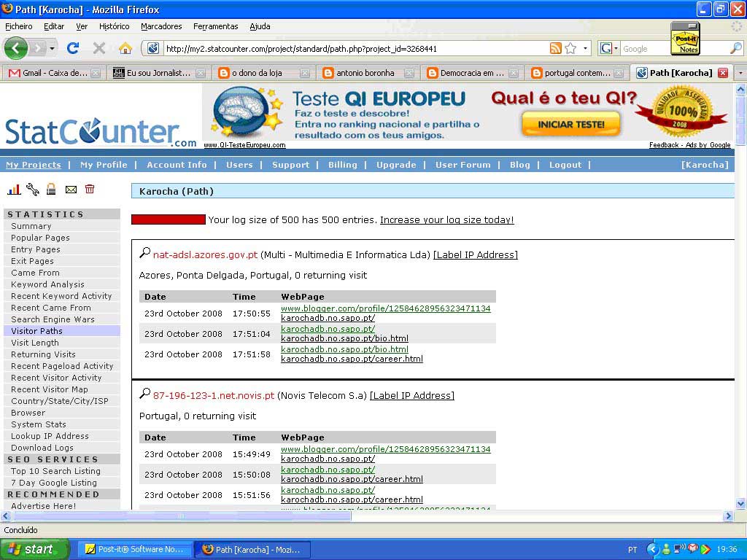The height and width of the screenshot is (560, 747).
Task: Click the wrench config icon
Action: [x=32, y=190]
